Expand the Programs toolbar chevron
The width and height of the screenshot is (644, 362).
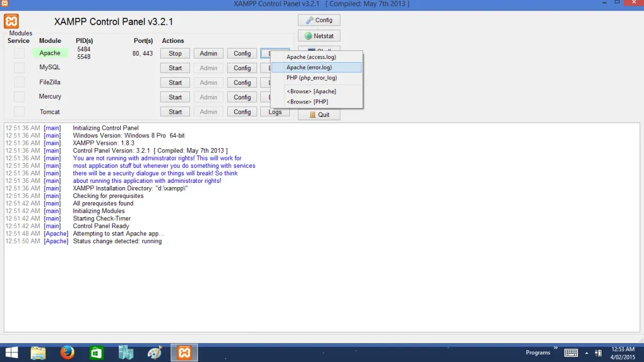coord(556,348)
